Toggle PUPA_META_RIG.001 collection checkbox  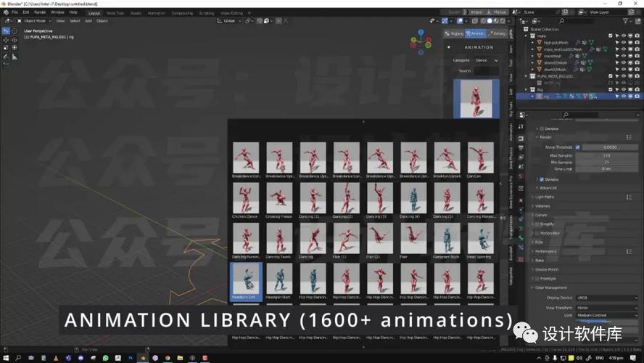tap(611, 76)
